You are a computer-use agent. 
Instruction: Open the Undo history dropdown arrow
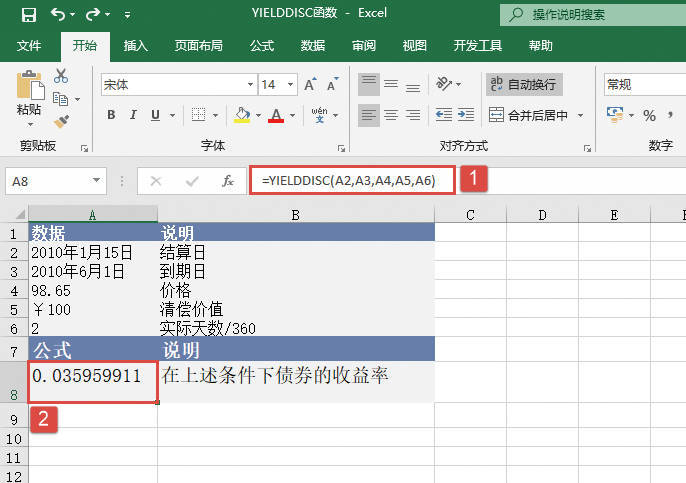(x=72, y=15)
